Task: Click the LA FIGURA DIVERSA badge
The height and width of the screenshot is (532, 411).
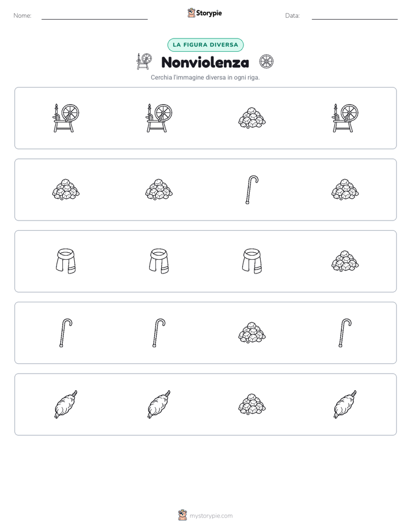Action: point(205,45)
